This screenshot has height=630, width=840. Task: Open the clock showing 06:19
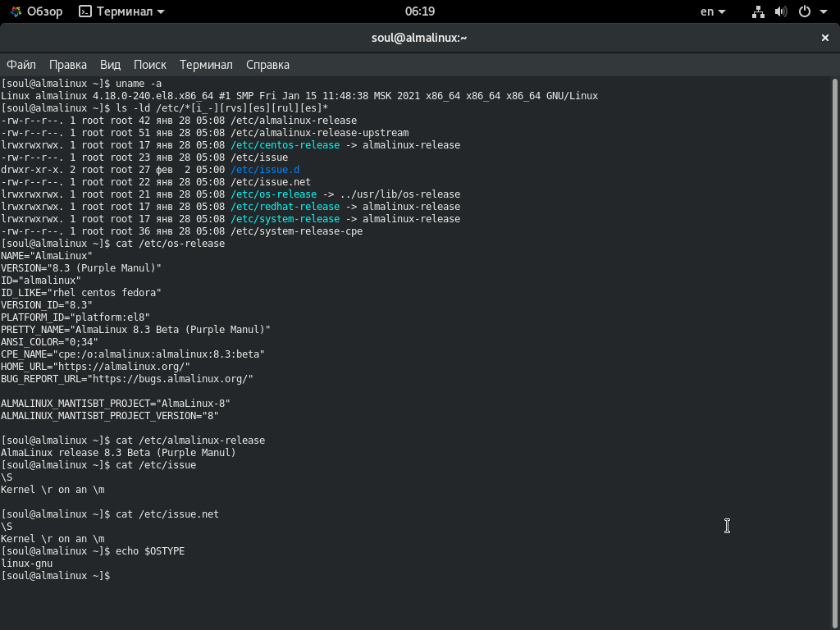pos(420,11)
